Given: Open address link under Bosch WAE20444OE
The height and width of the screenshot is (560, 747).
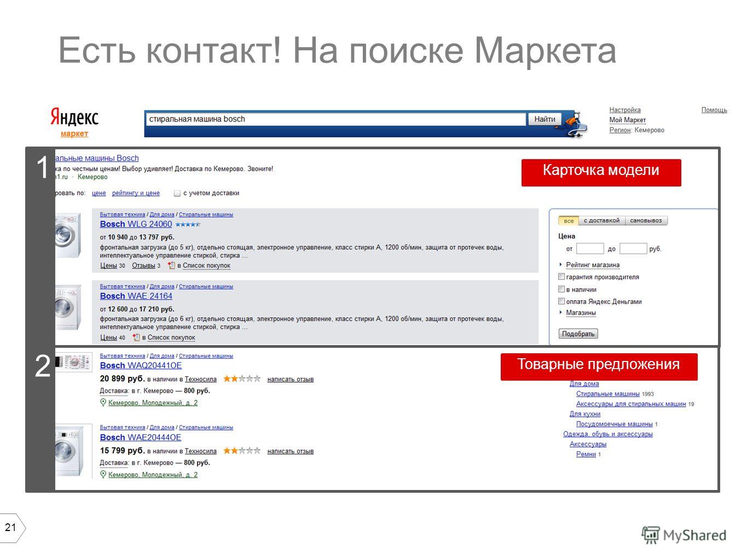Looking at the screenshot, I should (153, 475).
